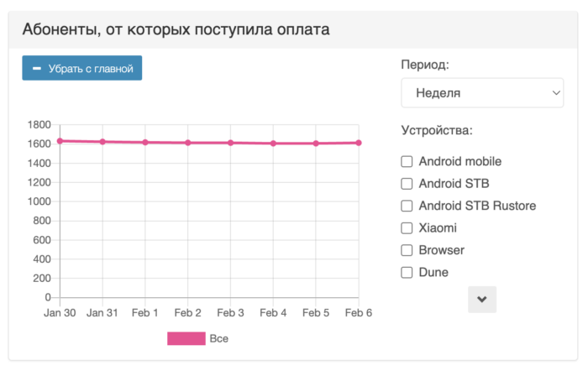Click the pink Все legend swatch

(x=186, y=339)
